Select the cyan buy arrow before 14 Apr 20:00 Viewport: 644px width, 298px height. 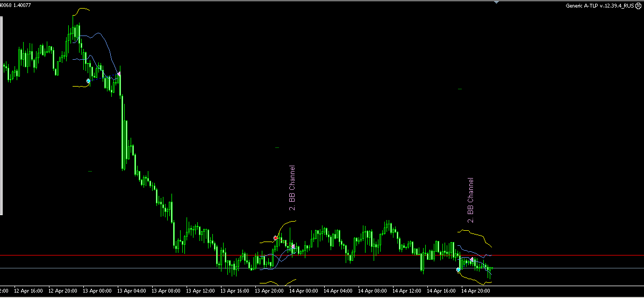[x=459, y=269]
